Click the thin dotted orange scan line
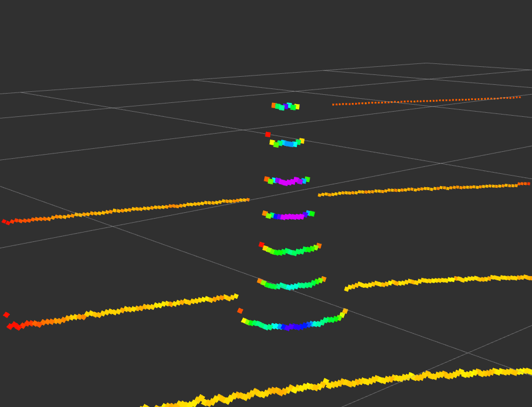Screen dimensions: 532x407 tap(426, 101)
